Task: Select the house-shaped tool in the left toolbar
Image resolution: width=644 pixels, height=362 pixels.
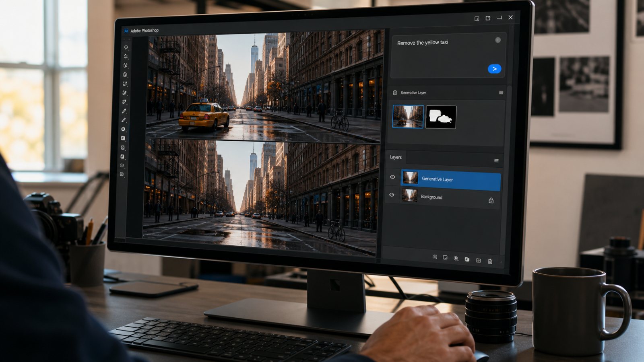Action: tap(125, 74)
